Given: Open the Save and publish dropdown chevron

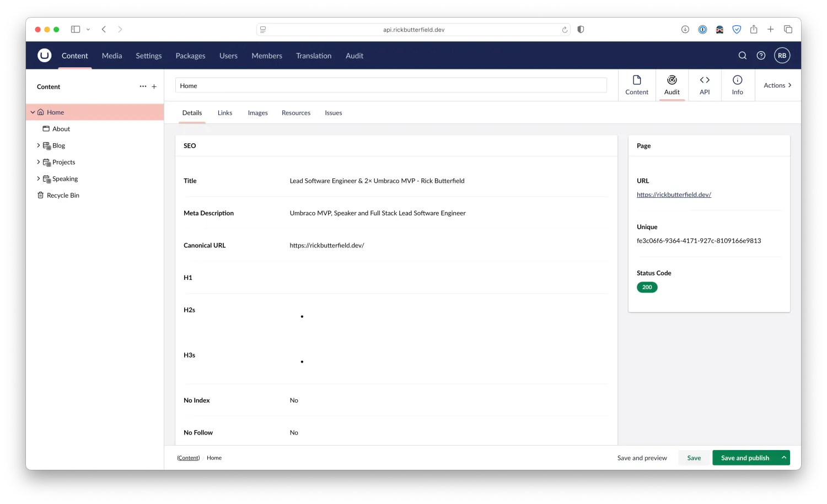Looking at the screenshot, I should pos(783,457).
